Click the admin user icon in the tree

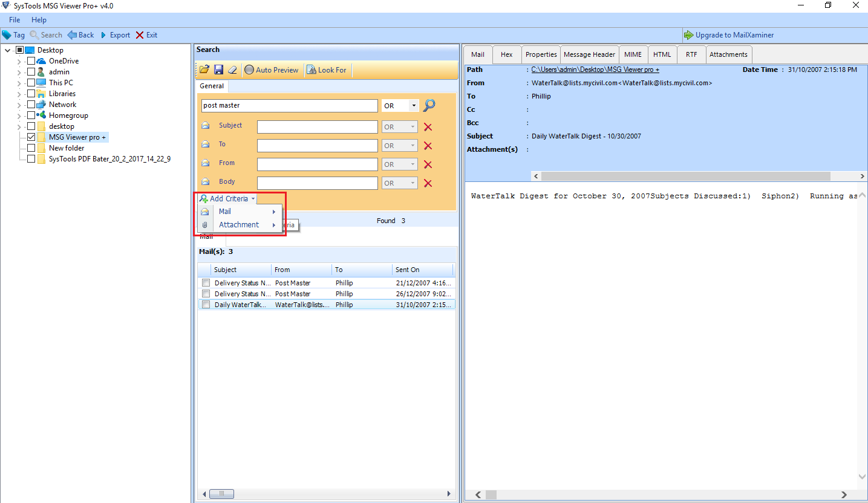pyautogui.click(x=41, y=72)
